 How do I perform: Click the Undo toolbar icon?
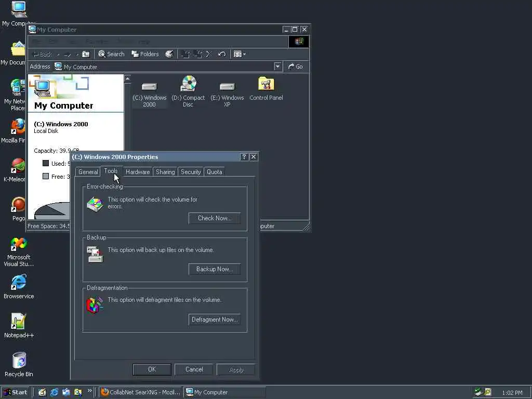[221, 54]
